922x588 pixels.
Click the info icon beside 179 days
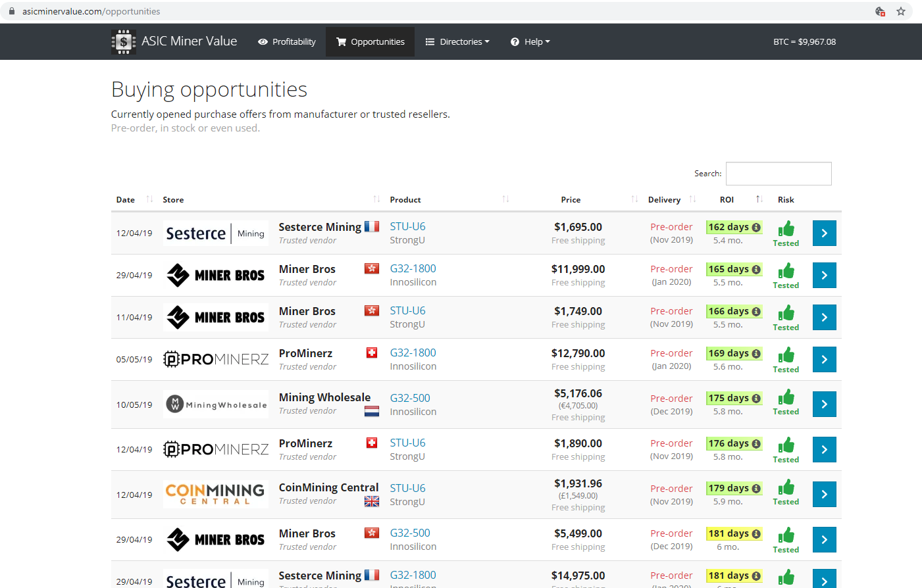pos(756,488)
